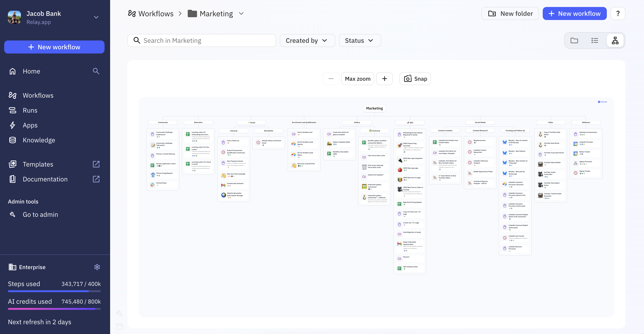Viewport: 644px width, 334px height.
Task: Switch to folder view icon
Action: pyautogui.click(x=574, y=40)
